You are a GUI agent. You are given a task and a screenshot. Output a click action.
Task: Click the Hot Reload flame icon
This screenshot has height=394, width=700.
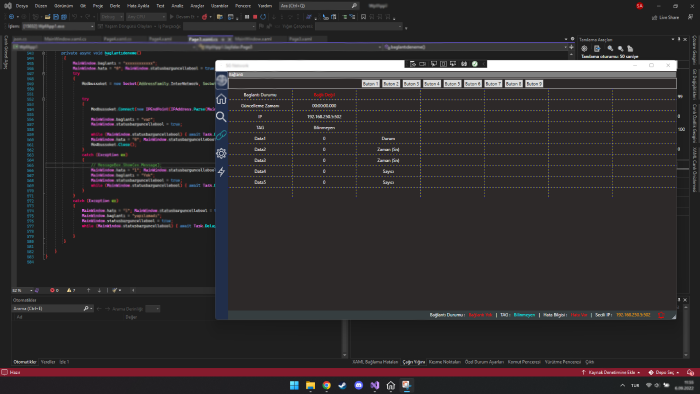pyautogui.click(x=204, y=17)
